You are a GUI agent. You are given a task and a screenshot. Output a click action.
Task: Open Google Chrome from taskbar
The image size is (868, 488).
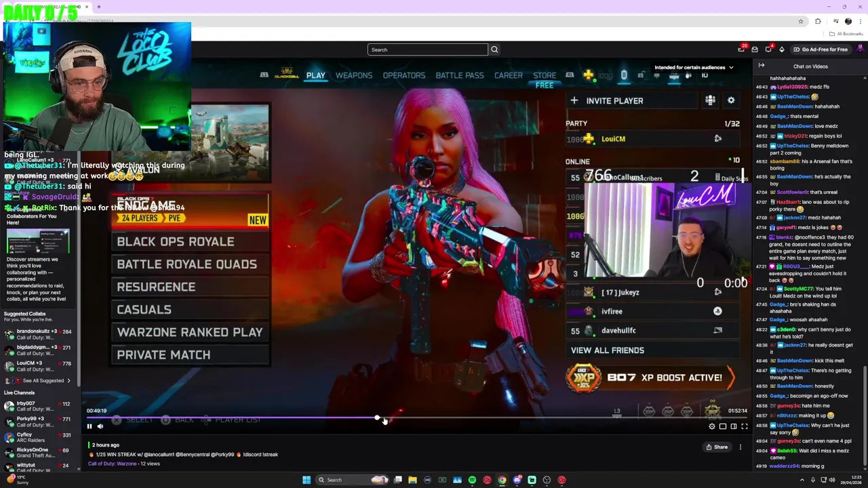(502, 480)
